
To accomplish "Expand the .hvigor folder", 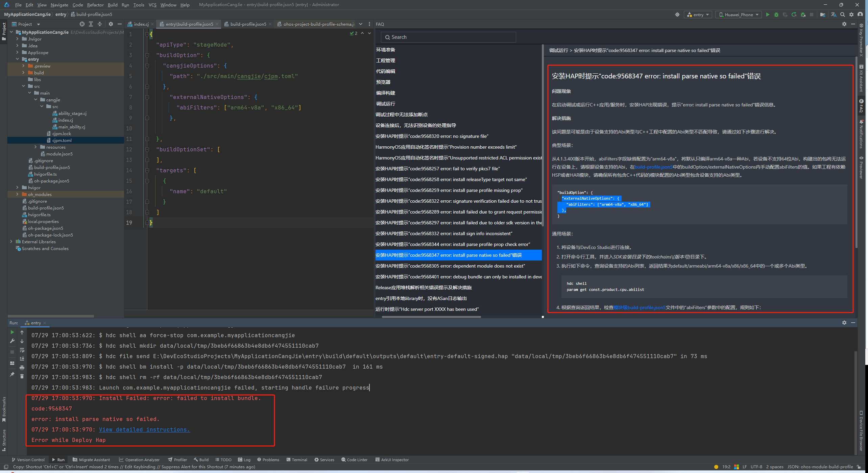I will (x=18, y=39).
